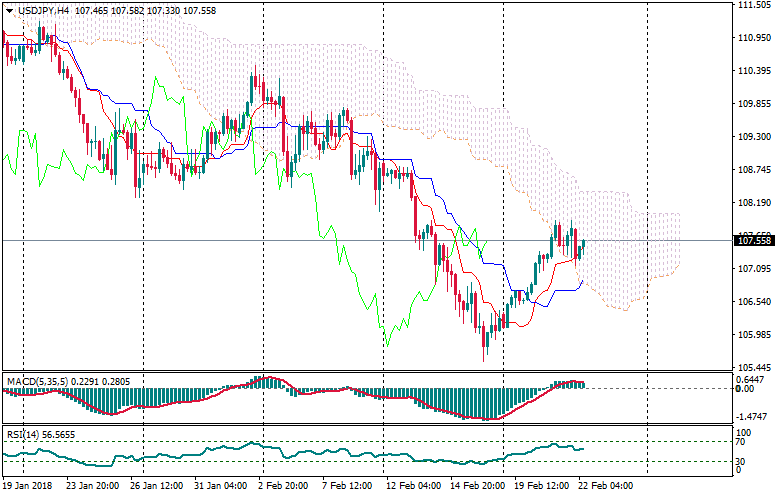Click the 22 Feb 04:00 time label
This screenshot has height=497, width=775.
pos(605,486)
